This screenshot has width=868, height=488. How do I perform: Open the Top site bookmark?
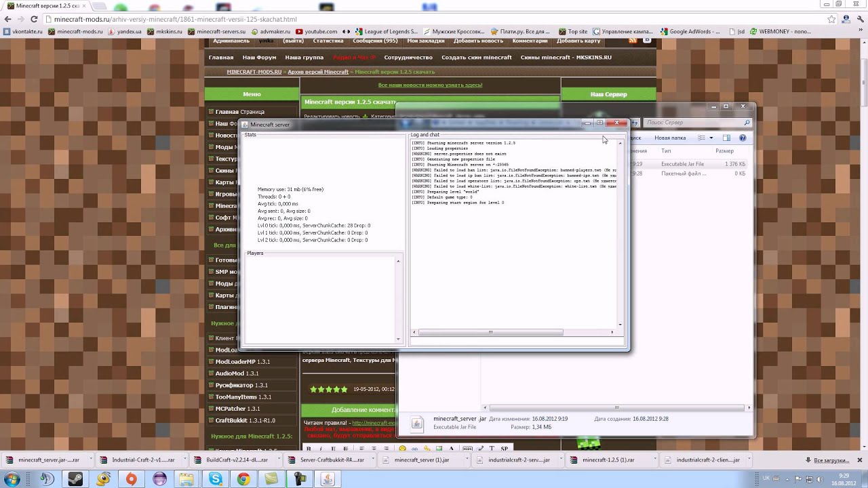point(573,31)
